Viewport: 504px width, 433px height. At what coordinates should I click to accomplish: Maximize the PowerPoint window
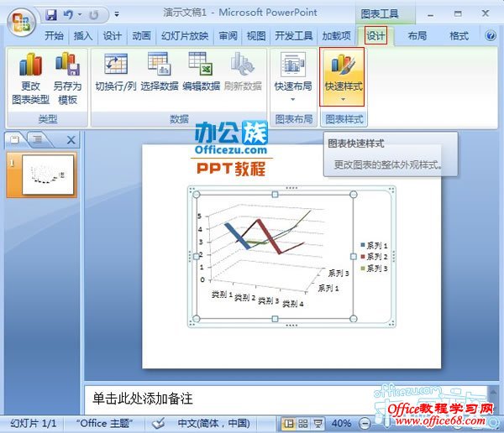coord(458,13)
